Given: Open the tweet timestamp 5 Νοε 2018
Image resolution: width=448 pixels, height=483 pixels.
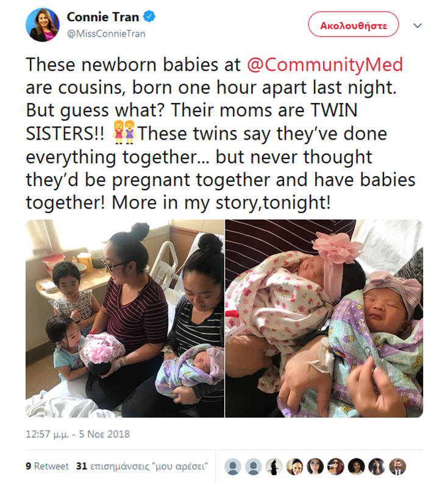Looking at the screenshot, I should click(77, 434).
